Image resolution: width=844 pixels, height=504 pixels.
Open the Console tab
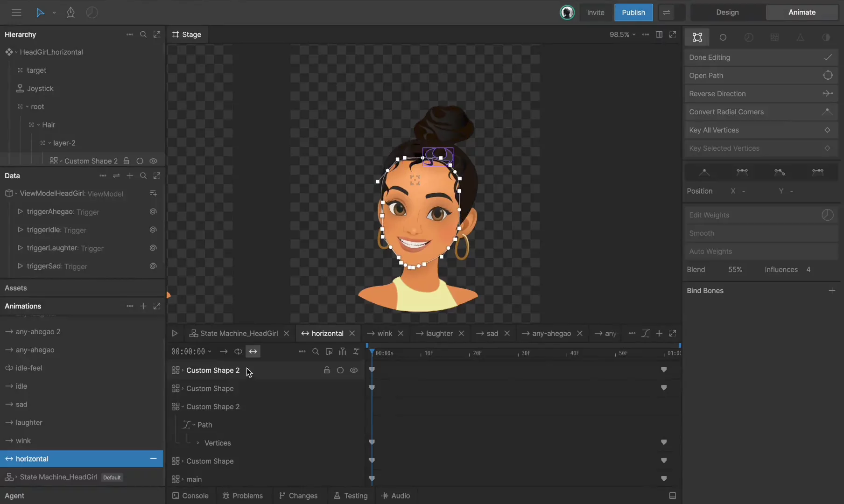[190, 496]
